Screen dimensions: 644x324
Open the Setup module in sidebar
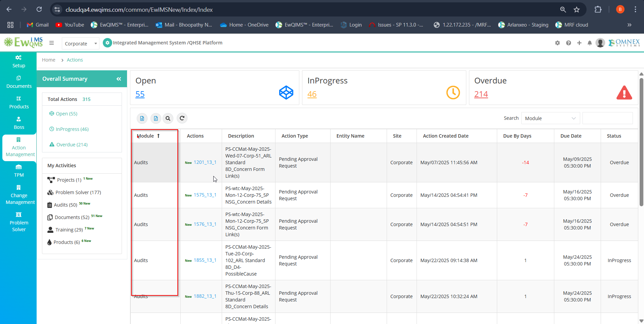coord(18,62)
